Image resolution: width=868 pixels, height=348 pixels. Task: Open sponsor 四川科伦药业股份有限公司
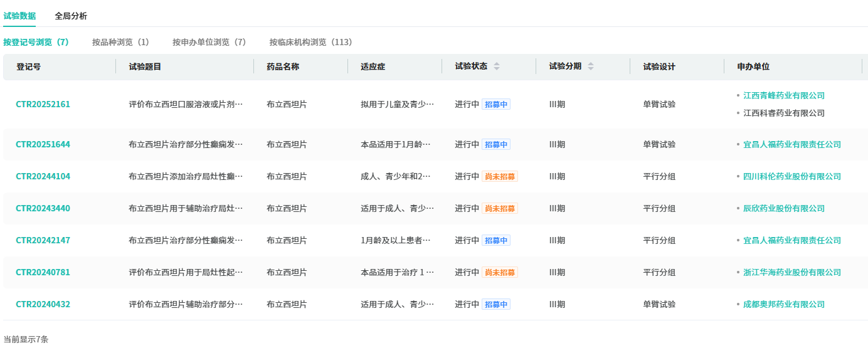(792, 176)
